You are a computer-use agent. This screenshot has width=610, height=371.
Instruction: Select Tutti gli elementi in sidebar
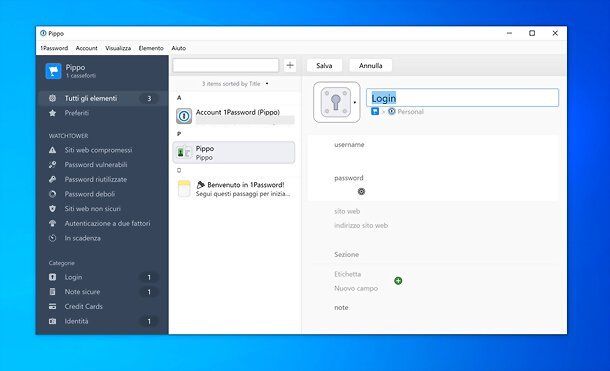click(102, 98)
